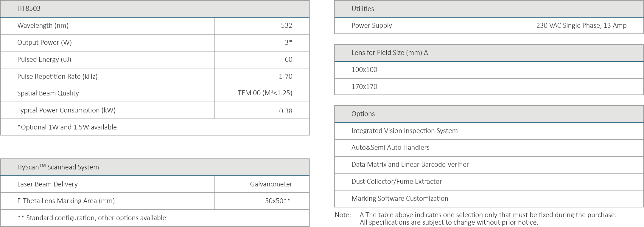
Task: Select the Wavelength (nm) row label
Action: coord(43,26)
